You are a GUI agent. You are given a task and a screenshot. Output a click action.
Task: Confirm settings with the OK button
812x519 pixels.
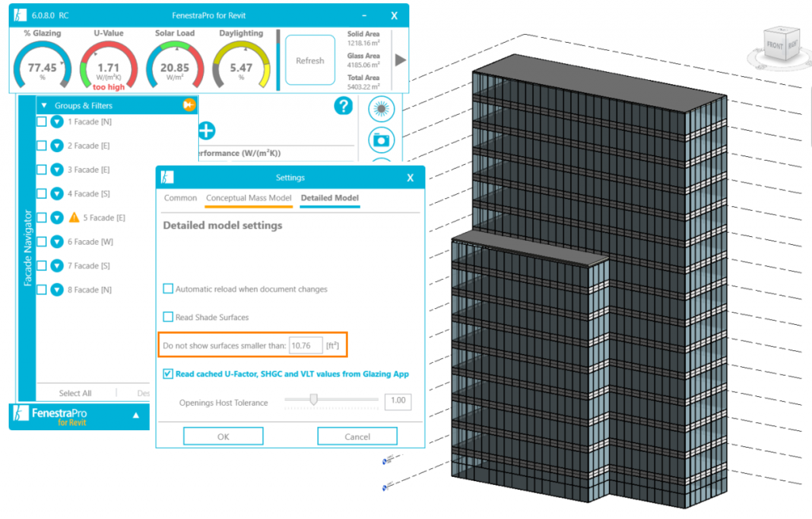pyautogui.click(x=223, y=437)
